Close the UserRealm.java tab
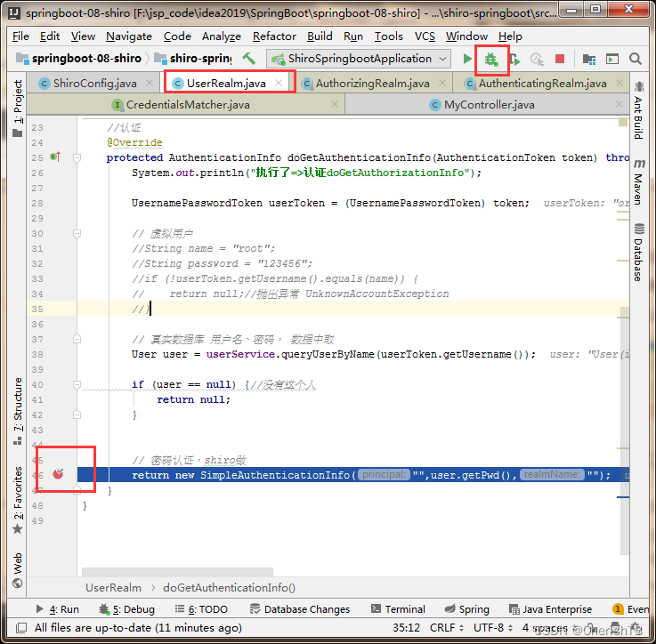 279,84
